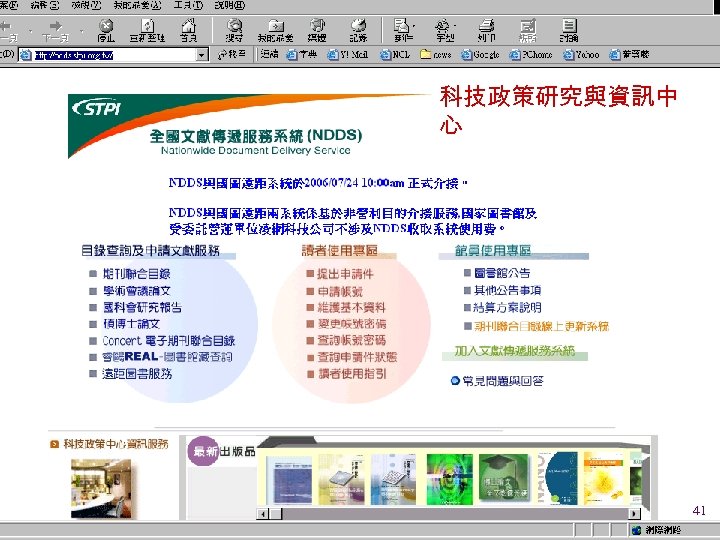Open the 申請帳號 link
Image resolution: width=720 pixels, height=540 pixels.
pyautogui.click(x=340, y=291)
